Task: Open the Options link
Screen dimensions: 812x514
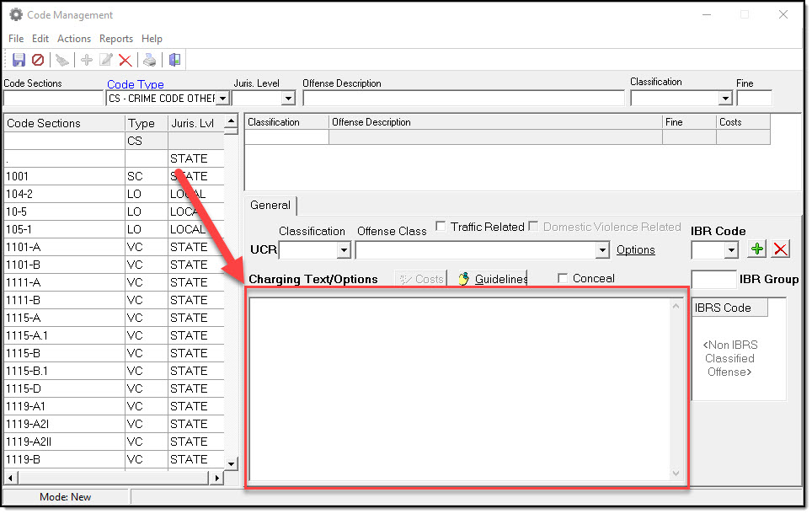Action: (635, 250)
